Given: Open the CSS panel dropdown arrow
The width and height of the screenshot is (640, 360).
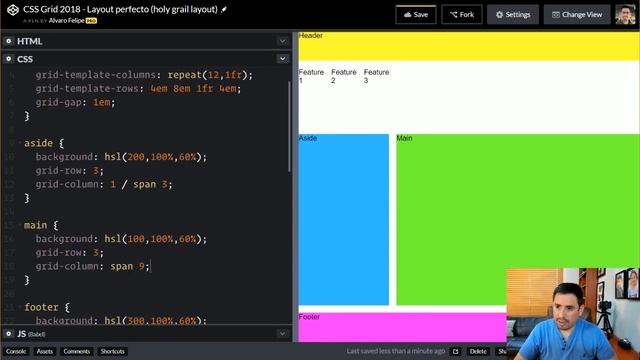Looking at the screenshot, I should (x=282, y=59).
